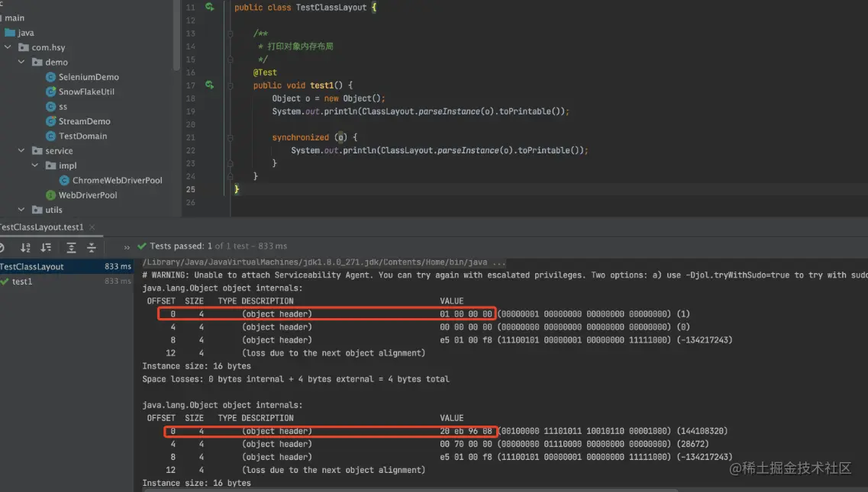868x492 pixels.
Task: Collapse the utils package node
Action: click(x=21, y=210)
